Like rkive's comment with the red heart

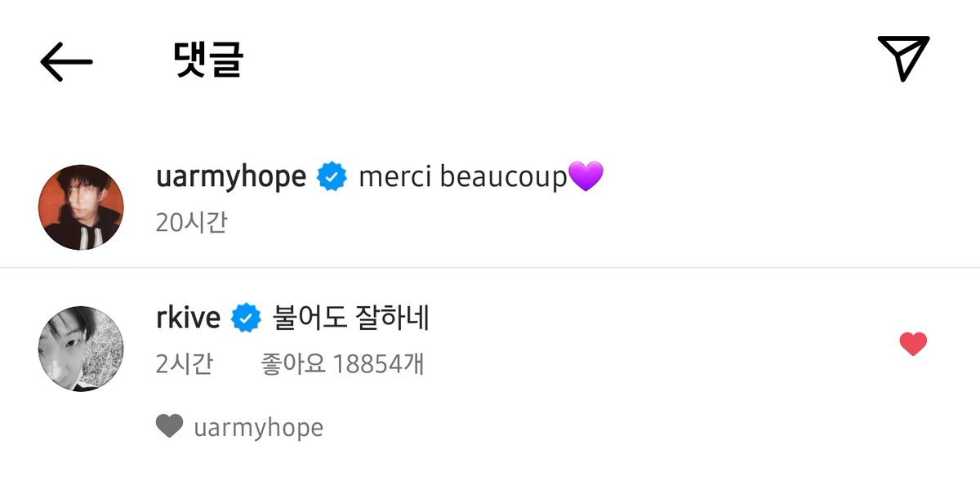[x=913, y=345]
